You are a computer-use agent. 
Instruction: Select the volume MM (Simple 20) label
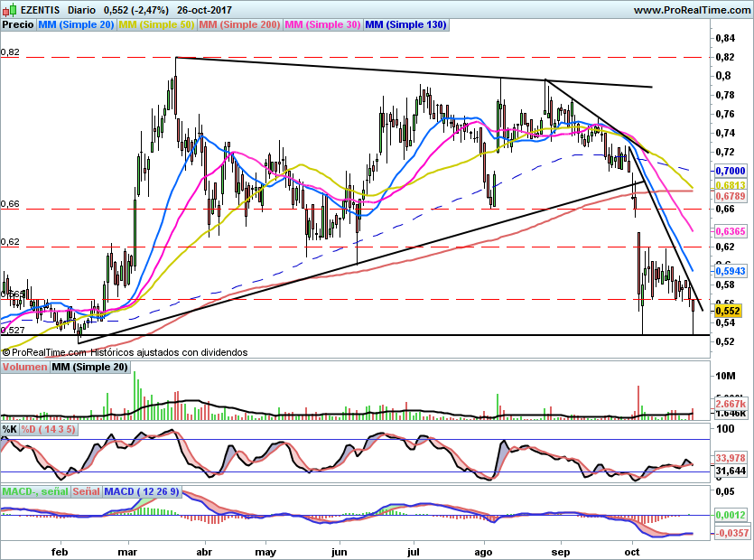(89, 367)
